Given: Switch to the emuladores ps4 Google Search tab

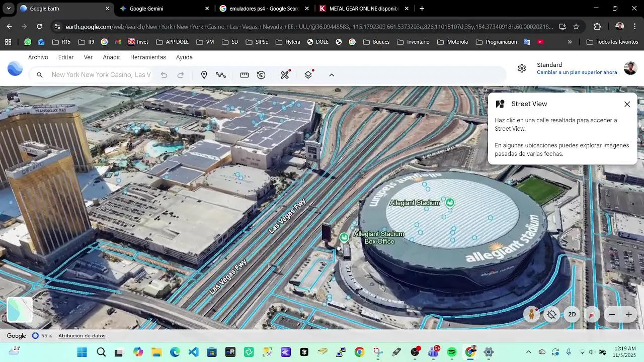Looking at the screenshot, I should [x=264, y=9].
